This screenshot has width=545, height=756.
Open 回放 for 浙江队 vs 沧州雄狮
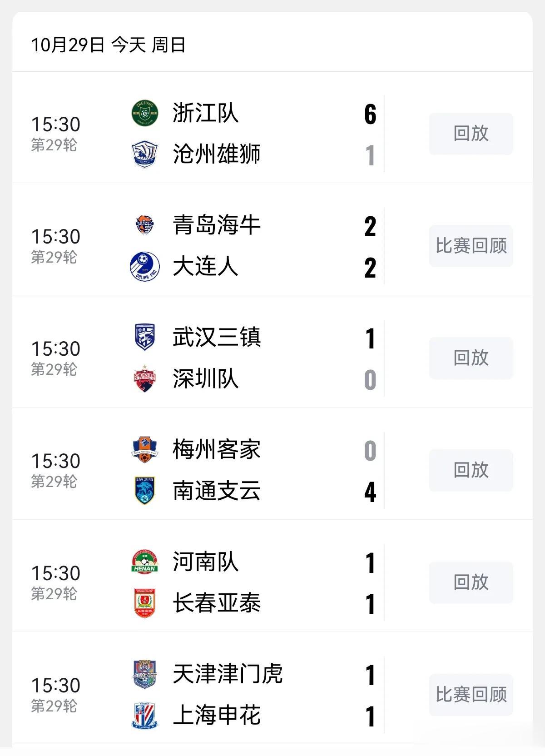tap(471, 134)
